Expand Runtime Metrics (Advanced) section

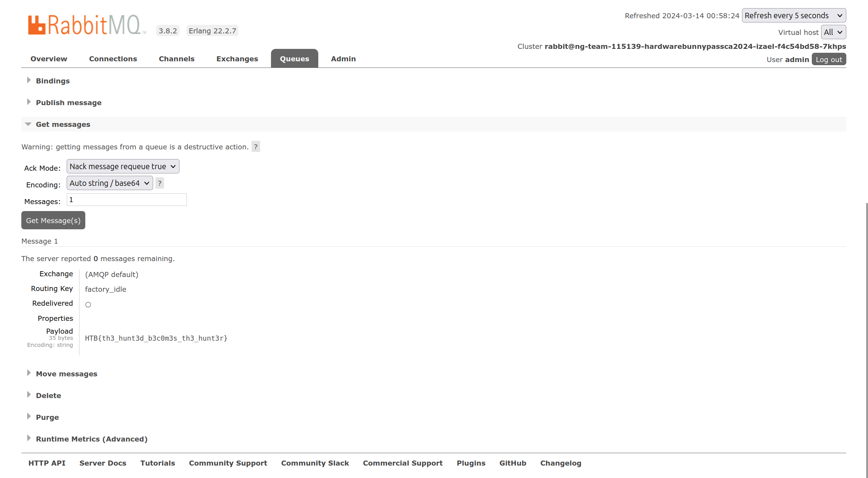(x=91, y=439)
